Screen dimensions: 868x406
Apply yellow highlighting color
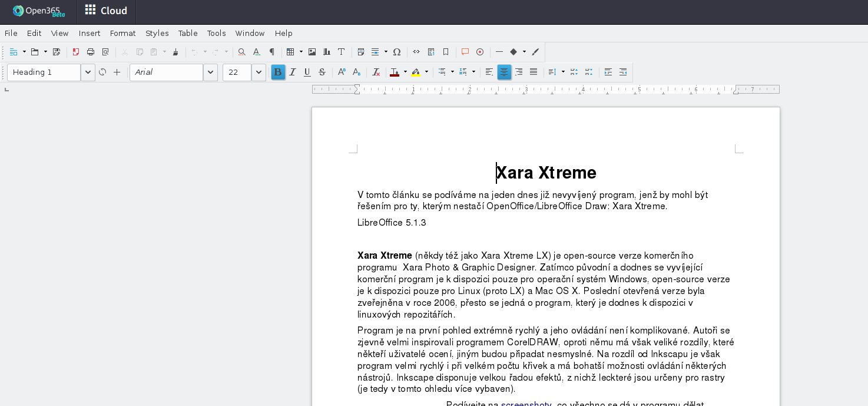(416, 72)
